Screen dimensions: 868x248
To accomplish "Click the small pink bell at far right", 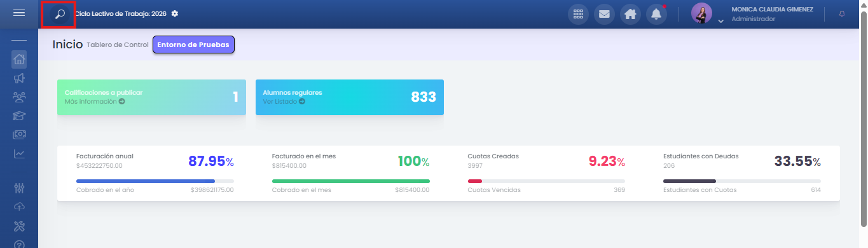I will [x=842, y=13].
